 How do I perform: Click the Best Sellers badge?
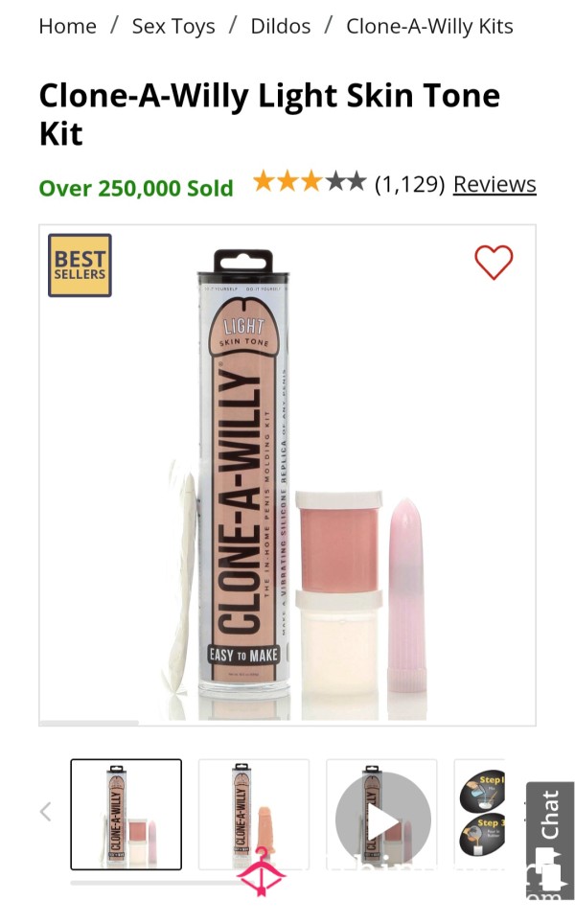[80, 266]
